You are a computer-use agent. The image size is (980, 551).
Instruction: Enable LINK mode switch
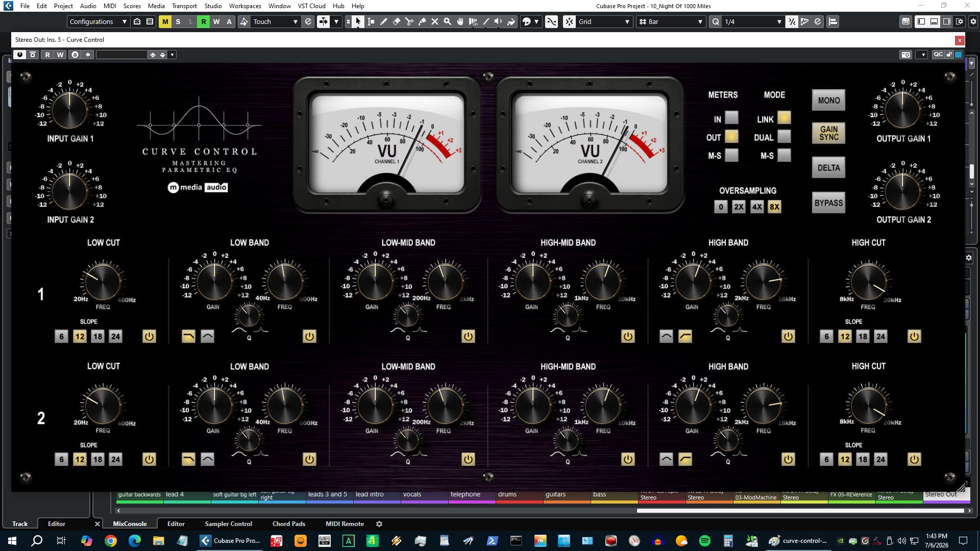tap(784, 118)
